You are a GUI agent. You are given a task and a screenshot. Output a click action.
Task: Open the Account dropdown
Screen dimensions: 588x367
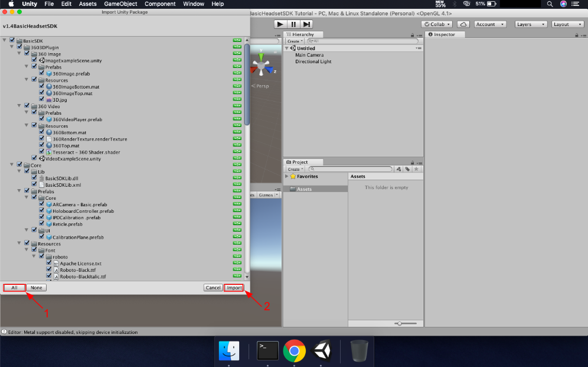(x=490, y=24)
